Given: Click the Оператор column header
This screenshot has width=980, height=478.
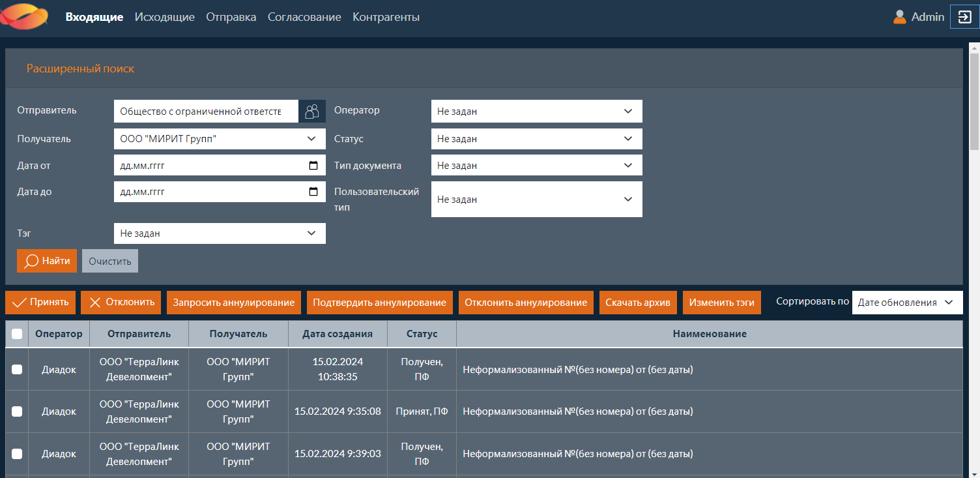Looking at the screenshot, I should coord(59,334).
